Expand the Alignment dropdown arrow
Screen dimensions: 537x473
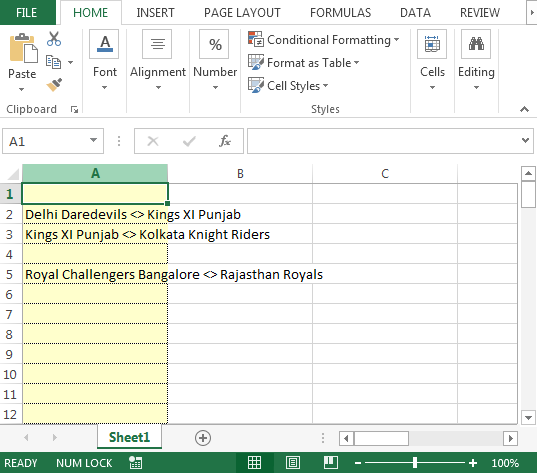pyautogui.click(x=158, y=88)
